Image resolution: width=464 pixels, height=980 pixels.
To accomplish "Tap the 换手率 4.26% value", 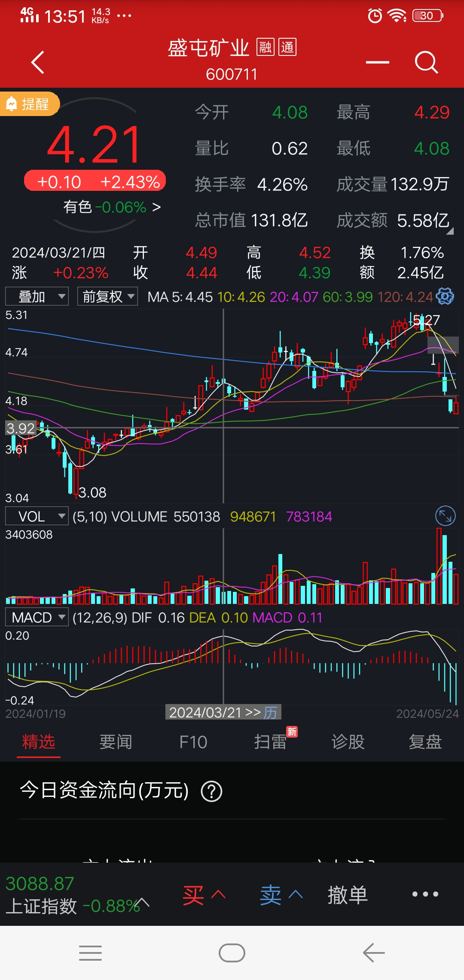I will [x=282, y=185].
